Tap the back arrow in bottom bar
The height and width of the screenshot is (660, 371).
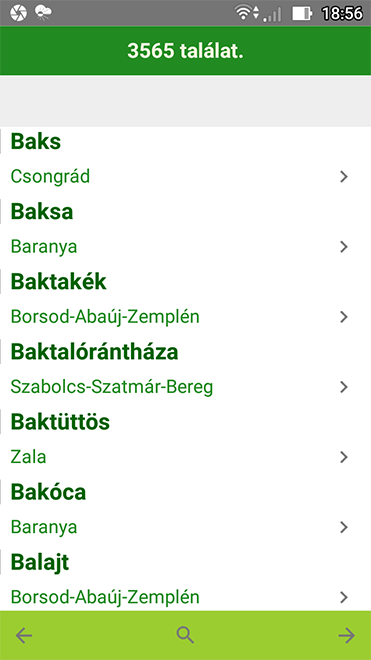[24, 635]
